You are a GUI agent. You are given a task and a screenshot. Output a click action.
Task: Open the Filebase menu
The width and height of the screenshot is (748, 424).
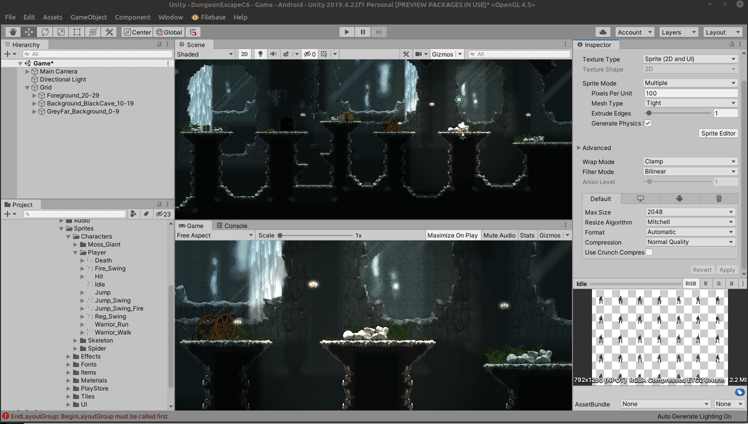(208, 17)
